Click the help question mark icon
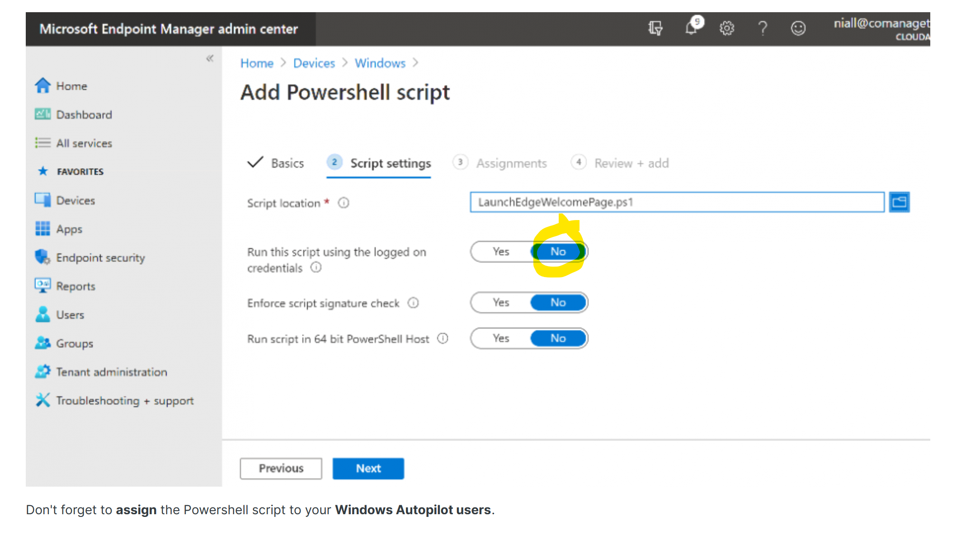980x535 pixels. (763, 28)
